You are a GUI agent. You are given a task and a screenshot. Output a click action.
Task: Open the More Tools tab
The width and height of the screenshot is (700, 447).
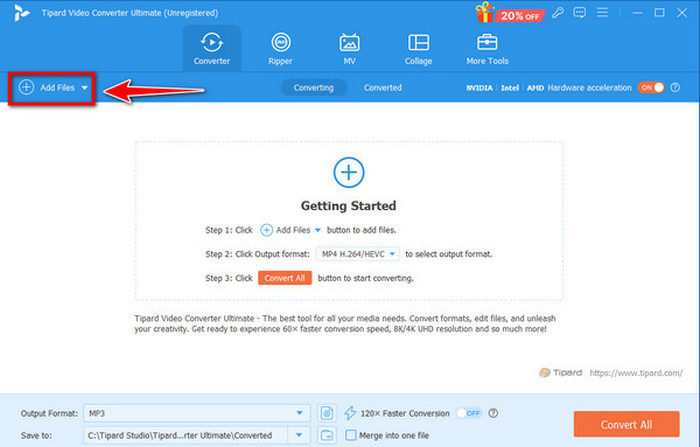pos(487,48)
